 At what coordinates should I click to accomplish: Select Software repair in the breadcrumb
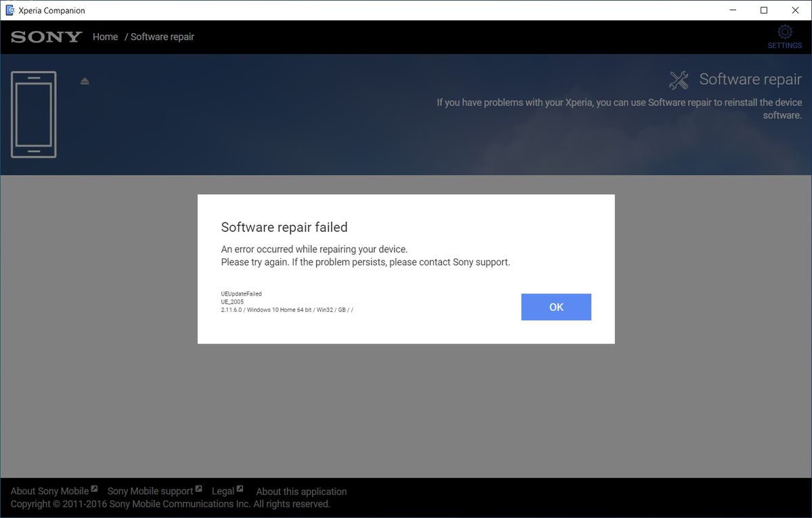coord(162,37)
